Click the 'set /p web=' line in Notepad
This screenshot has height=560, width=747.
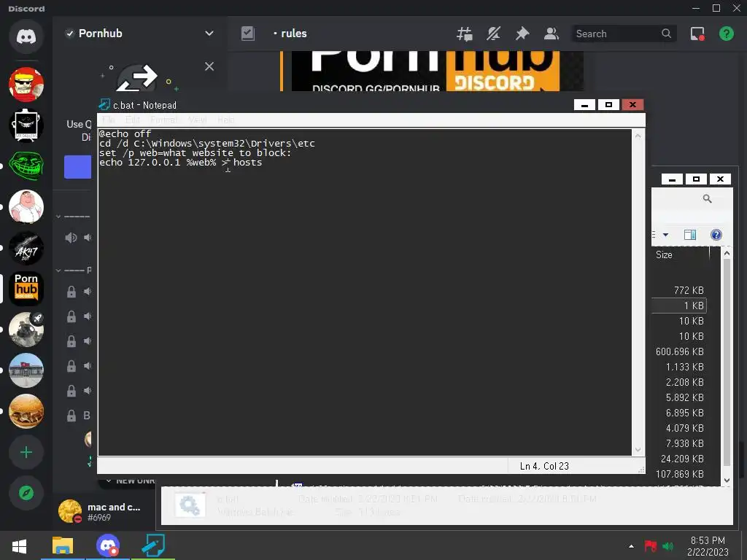pos(195,153)
